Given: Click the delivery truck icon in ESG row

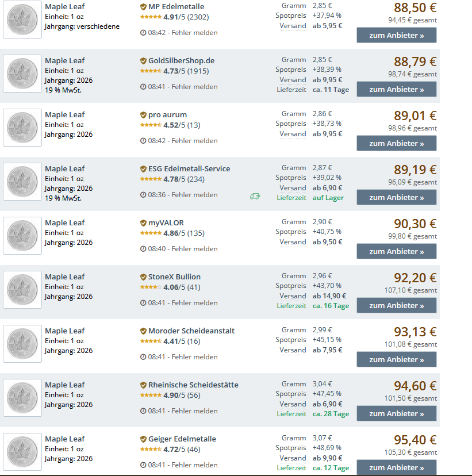Looking at the screenshot, I should pos(255,196).
